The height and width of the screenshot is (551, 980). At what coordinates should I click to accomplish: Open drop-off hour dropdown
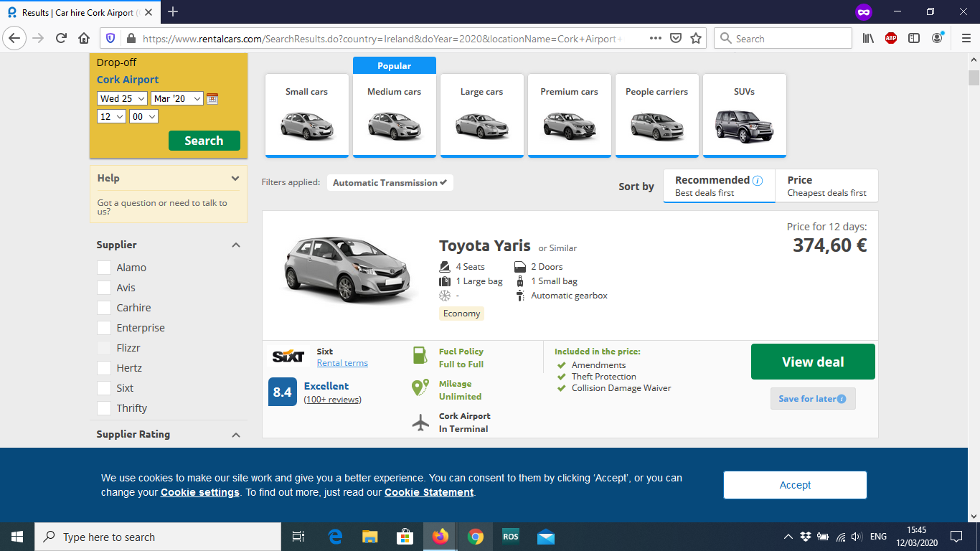[x=111, y=116]
